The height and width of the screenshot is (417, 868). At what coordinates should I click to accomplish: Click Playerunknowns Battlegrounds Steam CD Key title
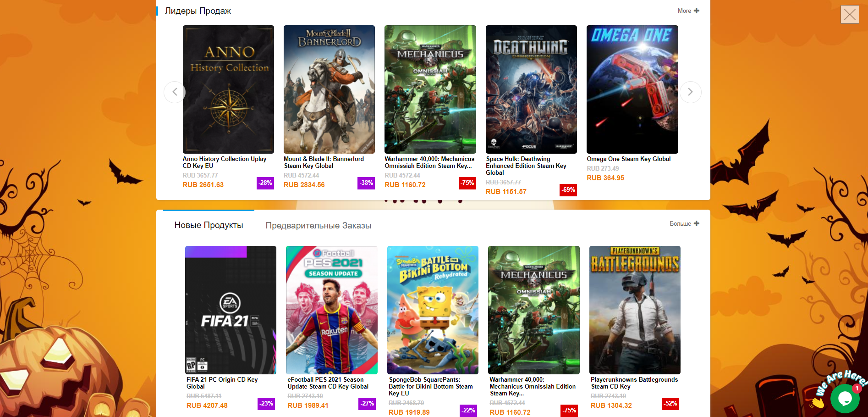click(x=634, y=383)
